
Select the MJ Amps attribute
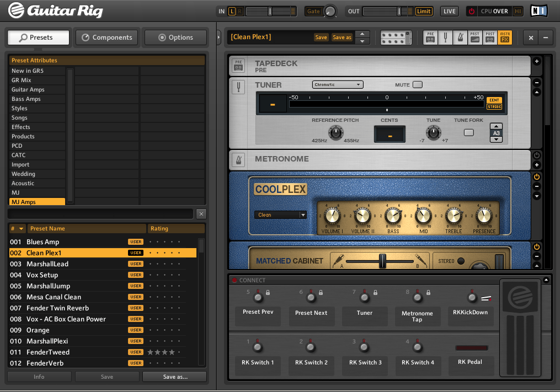pyautogui.click(x=37, y=202)
